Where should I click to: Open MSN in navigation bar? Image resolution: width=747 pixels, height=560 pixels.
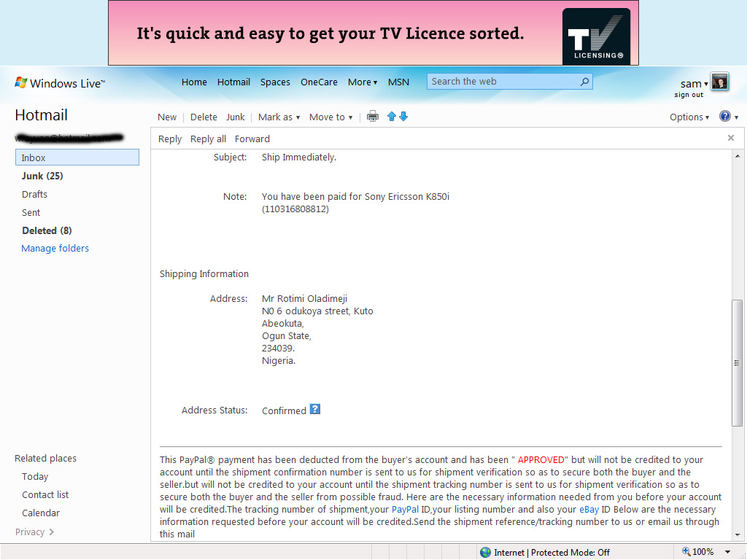tap(398, 82)
